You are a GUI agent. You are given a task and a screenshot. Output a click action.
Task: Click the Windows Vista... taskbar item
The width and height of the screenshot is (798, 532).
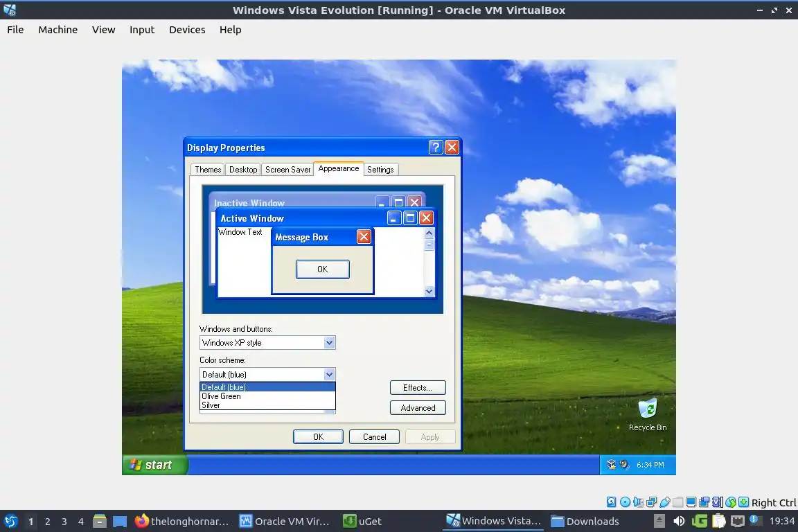click(x=493, y=521)
